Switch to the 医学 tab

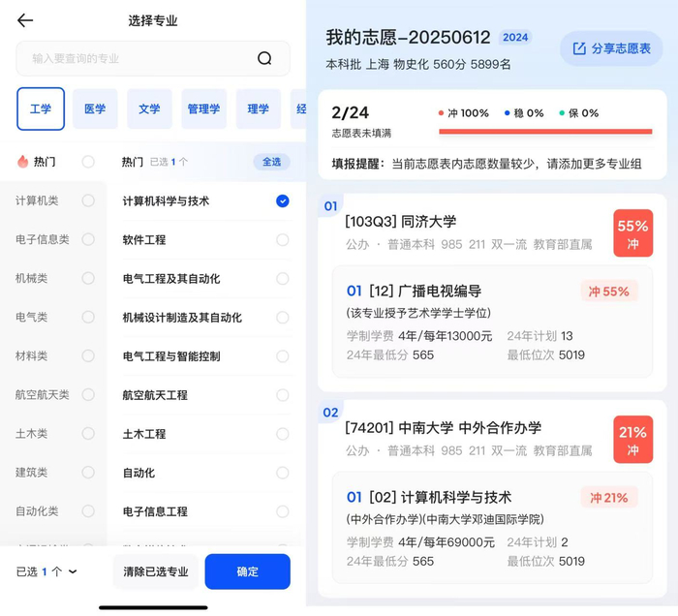[95, 108]
